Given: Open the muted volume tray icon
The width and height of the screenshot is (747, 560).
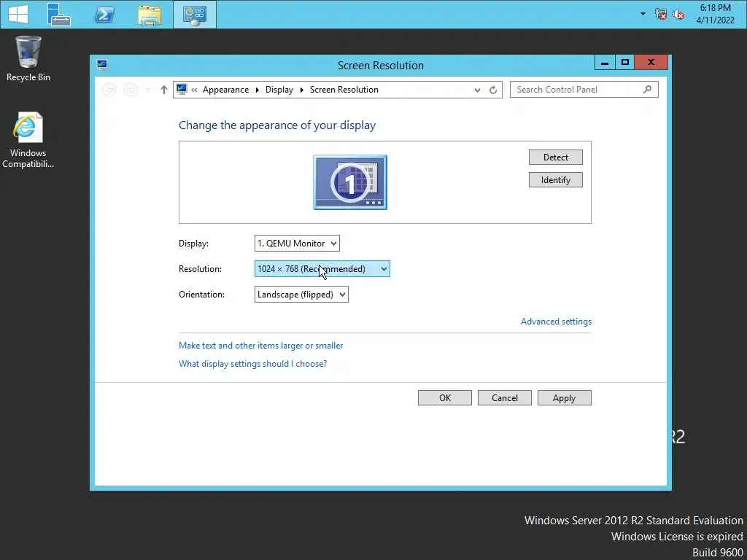Looking at the screenshot, I should tap(678, 15).
